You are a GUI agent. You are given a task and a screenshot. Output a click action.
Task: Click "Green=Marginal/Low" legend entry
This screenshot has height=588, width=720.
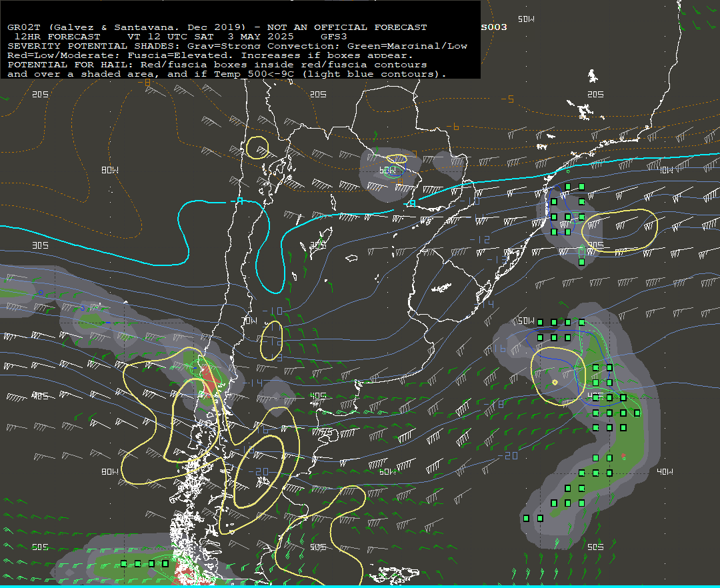pos(407,46)
